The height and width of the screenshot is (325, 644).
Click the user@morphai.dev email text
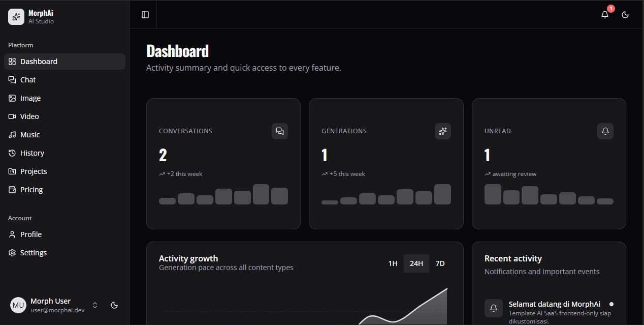(x=57, y=310)
